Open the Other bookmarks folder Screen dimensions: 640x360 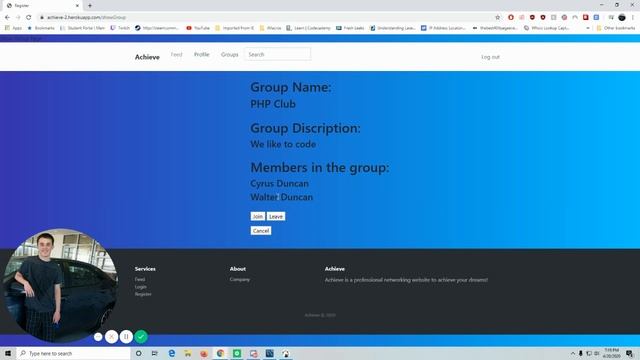click(x=616, y=28)
